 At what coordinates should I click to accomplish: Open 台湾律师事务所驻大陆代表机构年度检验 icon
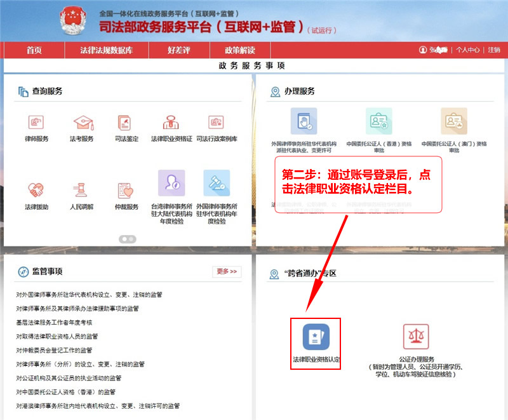tap(171, 183)
